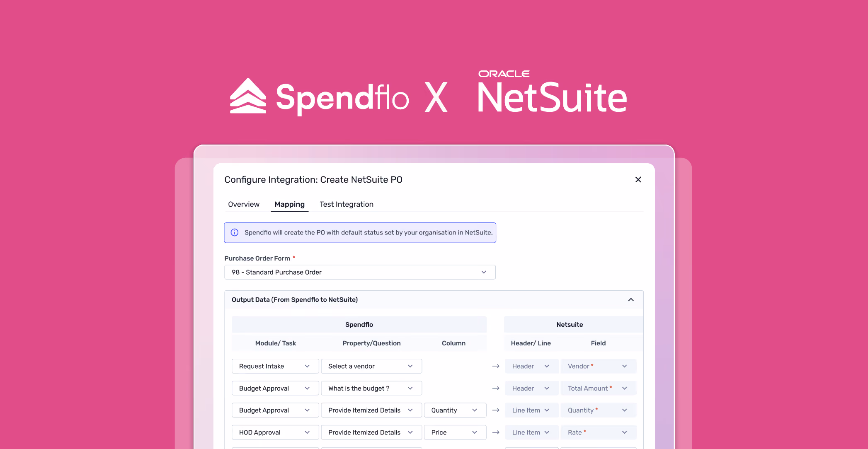Click the Header/ Line column header
Viewport: 868px width, 449px height.
coord(531,343)
